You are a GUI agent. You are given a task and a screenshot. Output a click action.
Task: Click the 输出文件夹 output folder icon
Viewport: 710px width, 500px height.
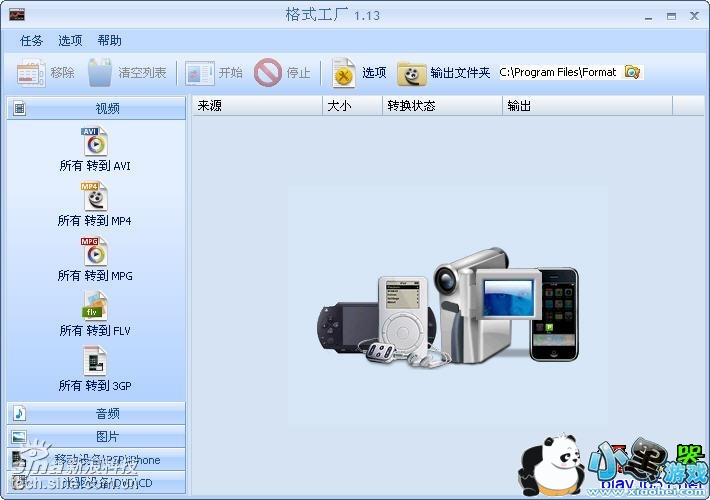[x=412, y=74]
